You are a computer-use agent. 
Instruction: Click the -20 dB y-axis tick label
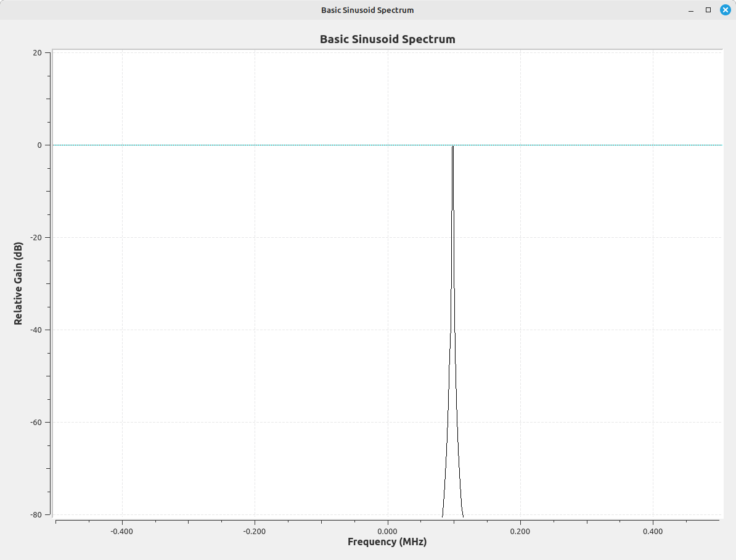pyautogui.click(x=36, y=238)
